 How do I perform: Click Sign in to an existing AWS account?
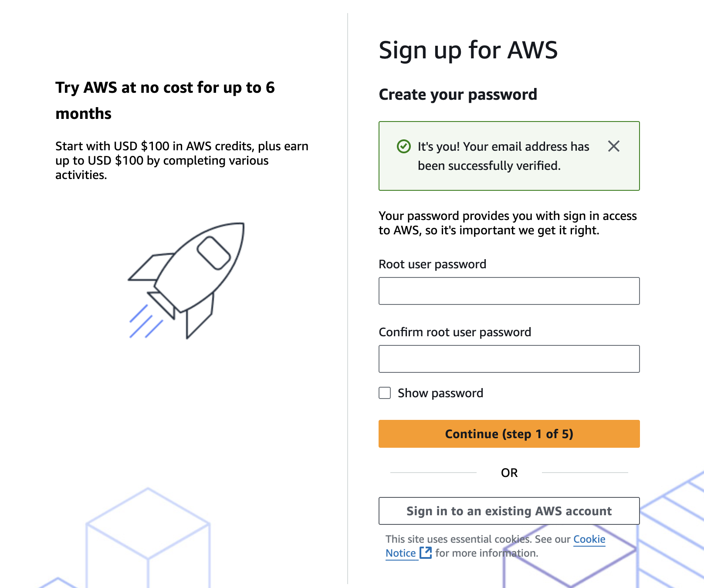[509, 511]
